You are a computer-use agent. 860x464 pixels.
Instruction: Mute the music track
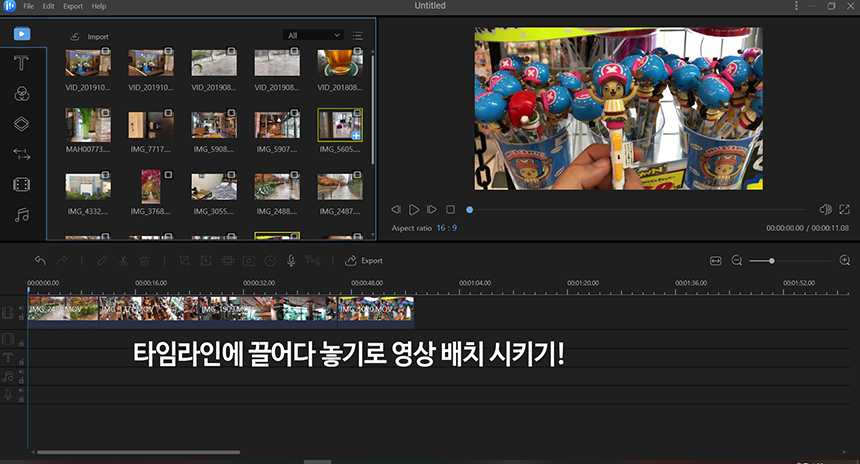tap(21, 372)
